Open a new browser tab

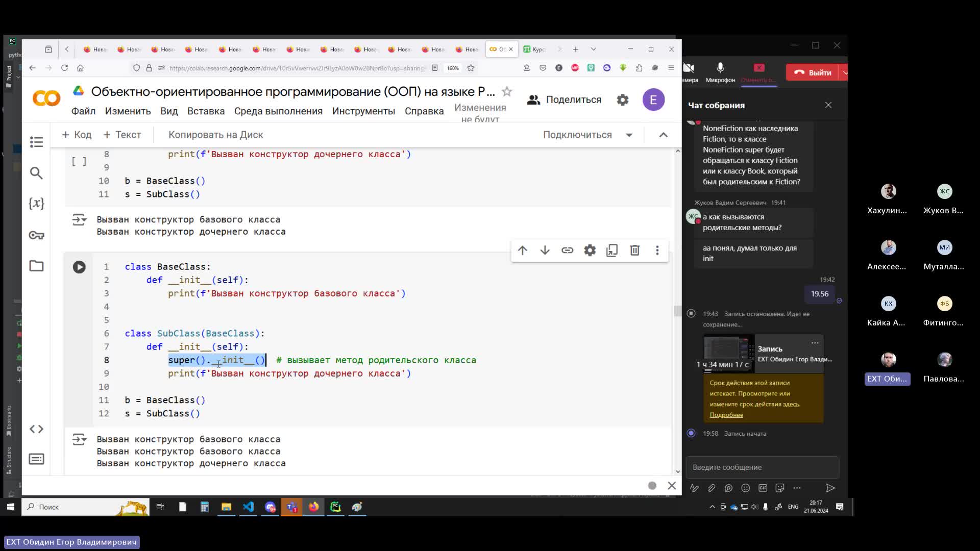pyautogui.click(x=575, y=49)
